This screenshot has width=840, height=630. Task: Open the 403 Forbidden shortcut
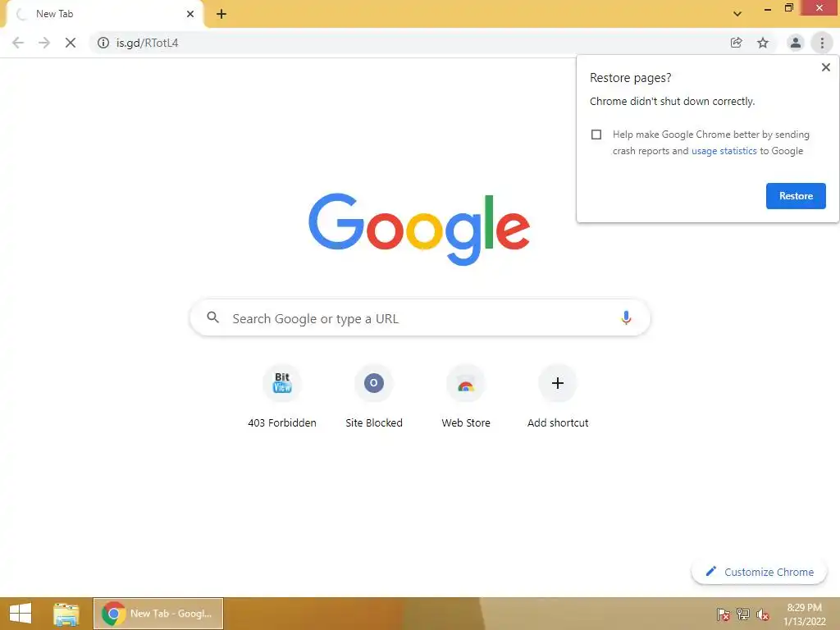point(282,396)
